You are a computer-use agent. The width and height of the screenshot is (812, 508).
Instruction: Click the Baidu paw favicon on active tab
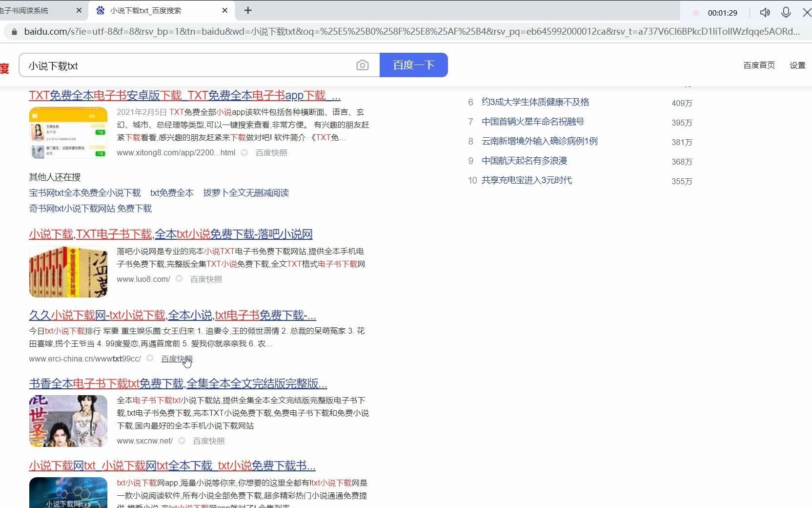(101, 10)
